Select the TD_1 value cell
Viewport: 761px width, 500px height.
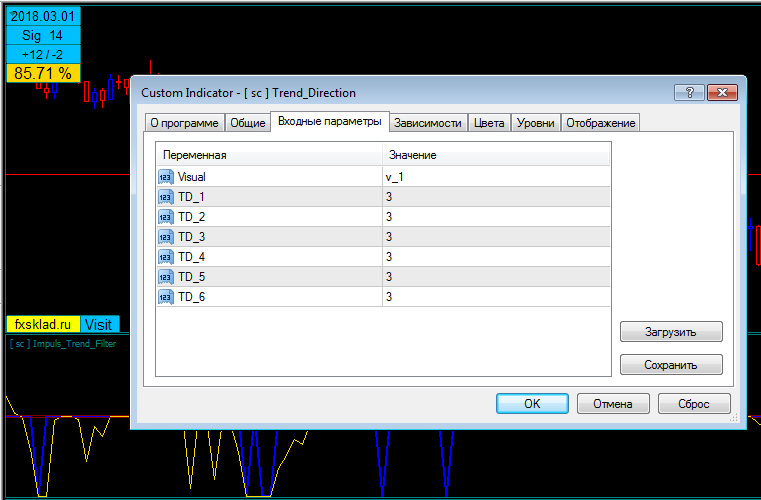[x=496, y=197]
